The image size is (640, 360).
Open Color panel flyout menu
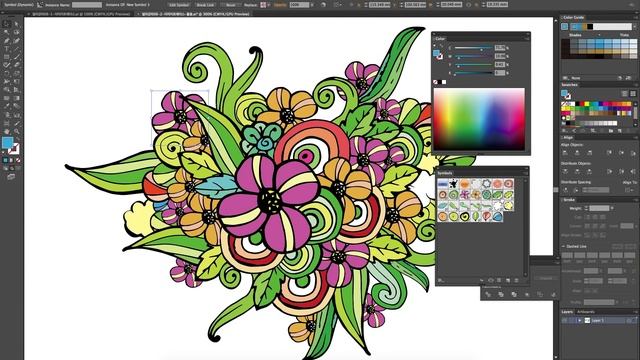coord(527,38)
